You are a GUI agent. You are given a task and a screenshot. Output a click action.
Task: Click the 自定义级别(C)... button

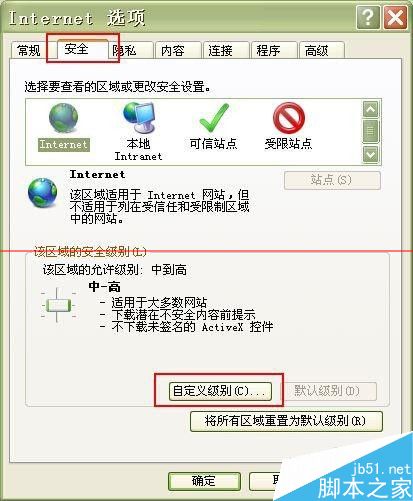(x=221, y=391)
